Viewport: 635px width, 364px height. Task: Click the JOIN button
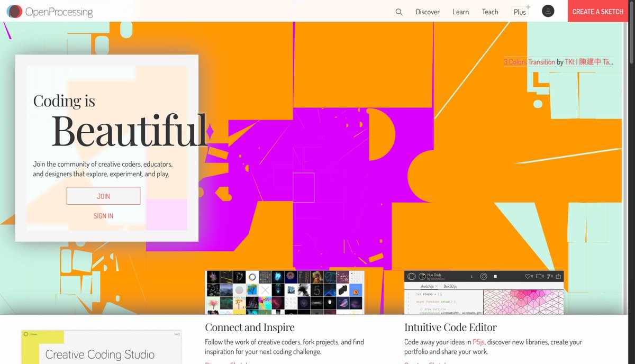pyautogui.click(x=103, y=196)
